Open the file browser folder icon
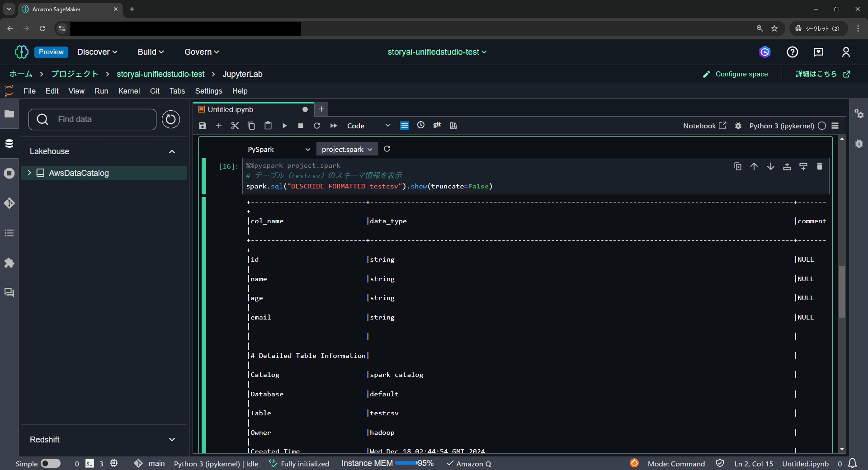The image size is (868, 470). [x=9, y=114]
